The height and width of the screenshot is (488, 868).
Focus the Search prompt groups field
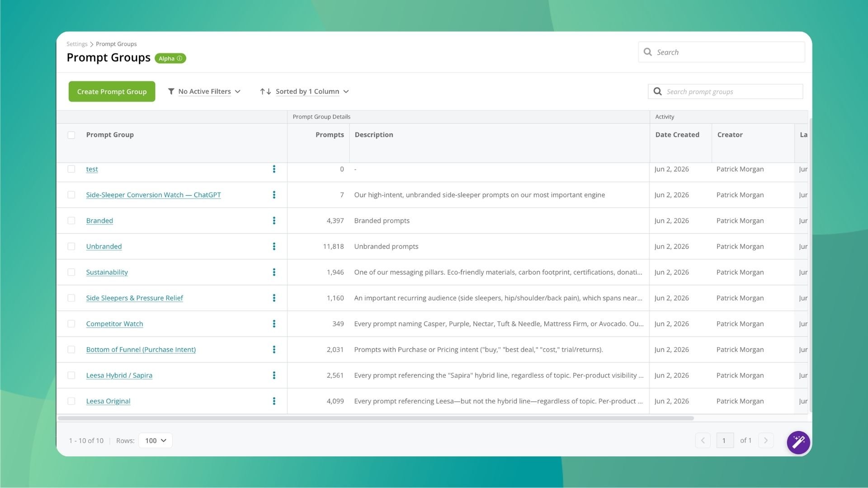(x=725, y=91)
